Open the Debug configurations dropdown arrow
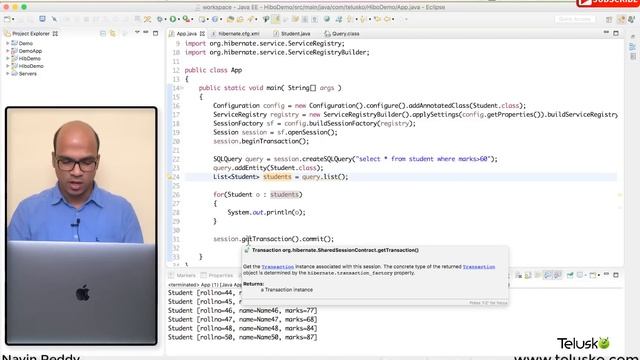640x360 pixels. click(x=165, y=19)
